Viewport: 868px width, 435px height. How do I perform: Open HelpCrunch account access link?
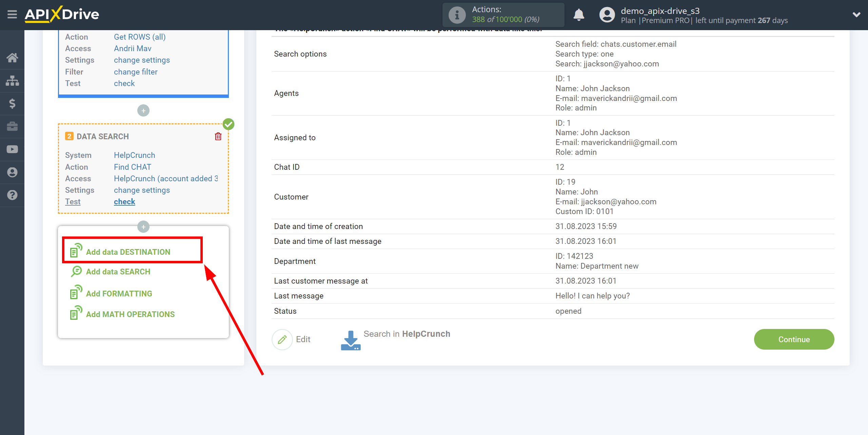[x=166, y=179]
